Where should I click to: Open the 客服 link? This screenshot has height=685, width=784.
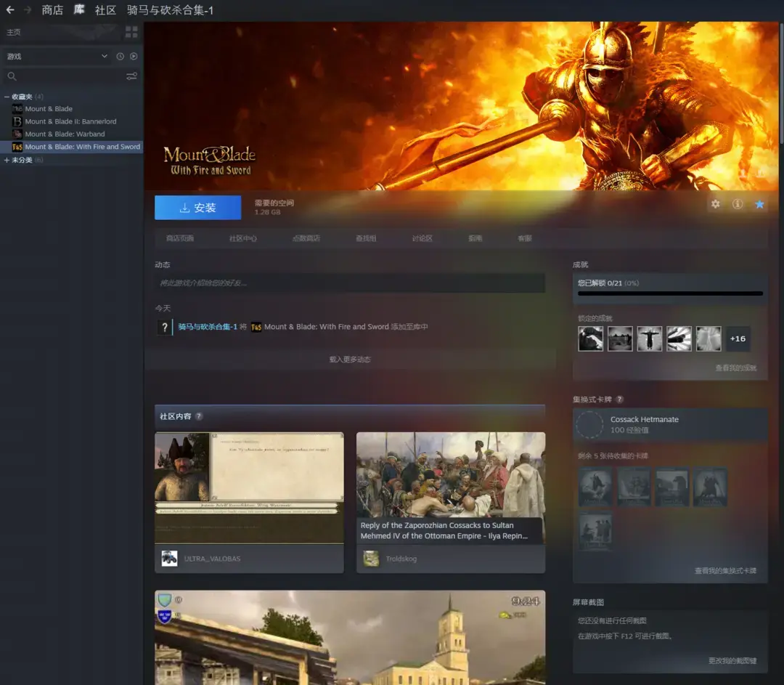[525, 239]
